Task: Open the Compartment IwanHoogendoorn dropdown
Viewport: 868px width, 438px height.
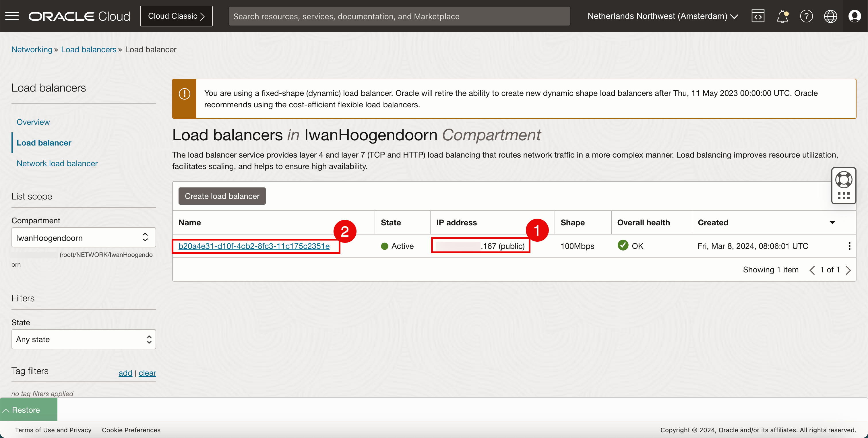Action: [84, 238]
